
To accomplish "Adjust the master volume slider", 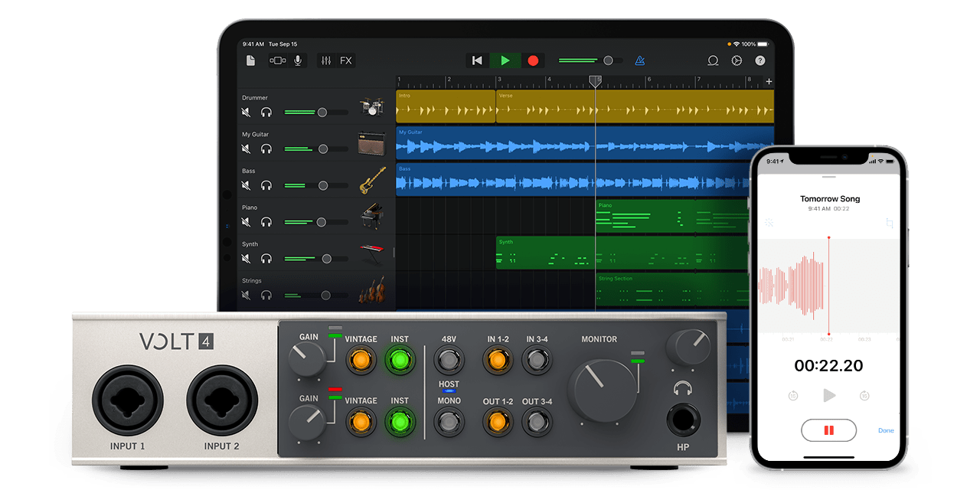I will coord(608,60).
